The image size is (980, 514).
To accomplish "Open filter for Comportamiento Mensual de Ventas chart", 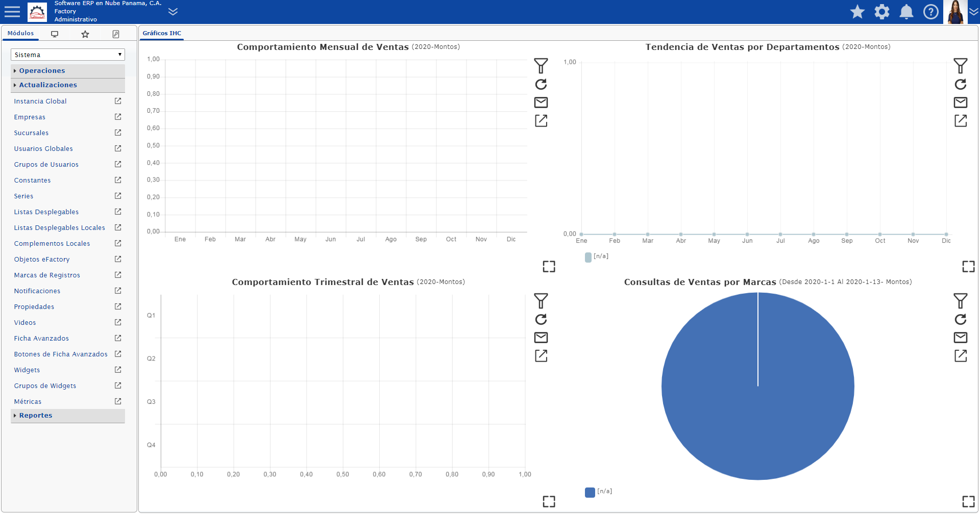I will tap(541, 66).
